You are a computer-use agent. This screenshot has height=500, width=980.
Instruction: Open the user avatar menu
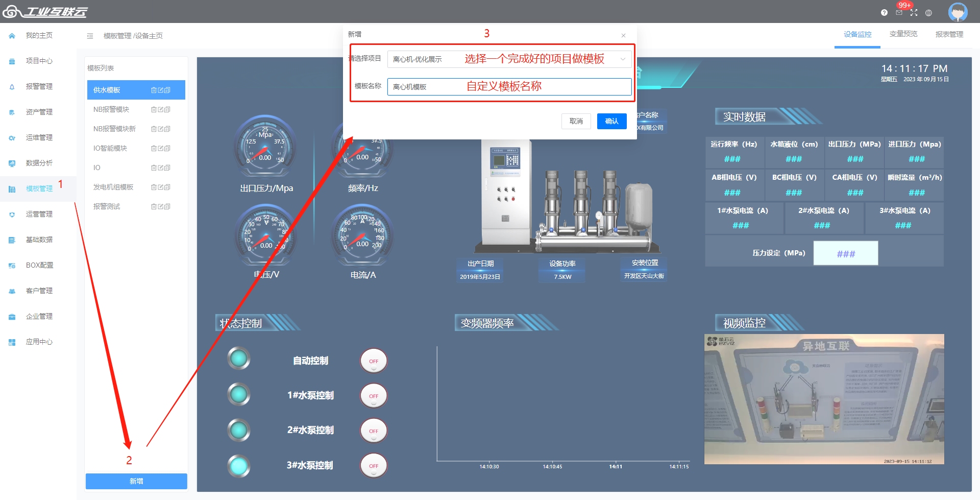[x=958, y=12]
